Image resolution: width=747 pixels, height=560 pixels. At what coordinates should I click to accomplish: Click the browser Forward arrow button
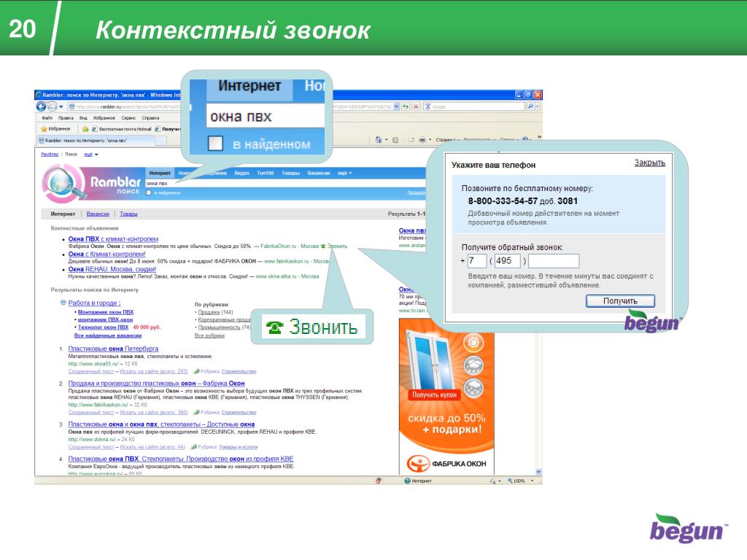(x=52, y=106)
